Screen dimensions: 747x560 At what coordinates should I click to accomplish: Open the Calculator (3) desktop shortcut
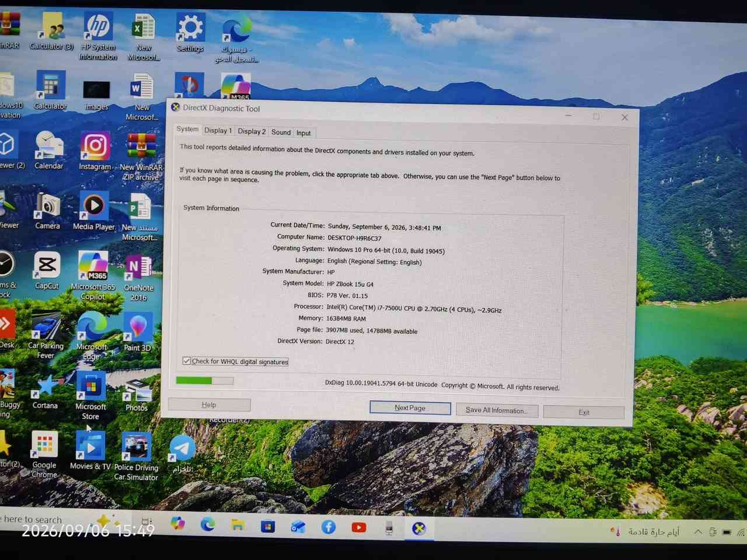point(52,32)
